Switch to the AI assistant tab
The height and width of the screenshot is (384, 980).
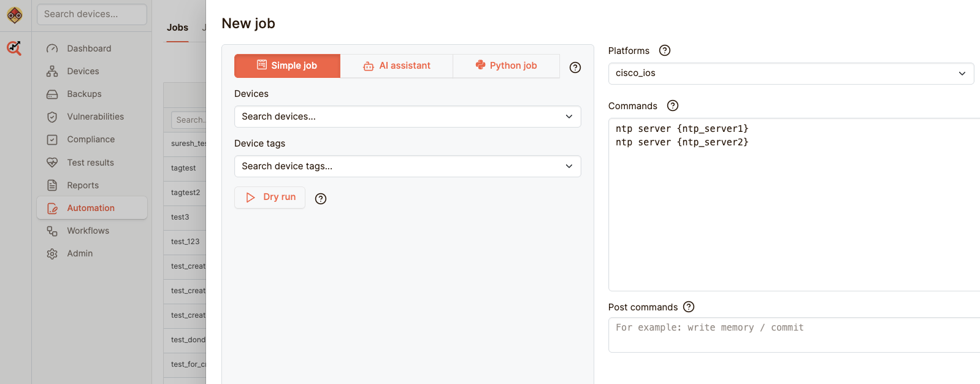(x=397, y=66)
